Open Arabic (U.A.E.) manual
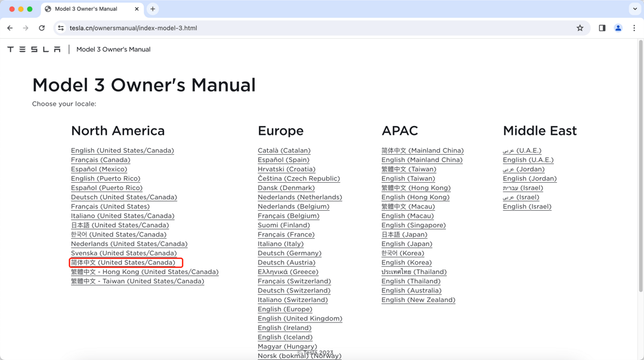This screenshot has height=360, width=644. pos(522,150)
